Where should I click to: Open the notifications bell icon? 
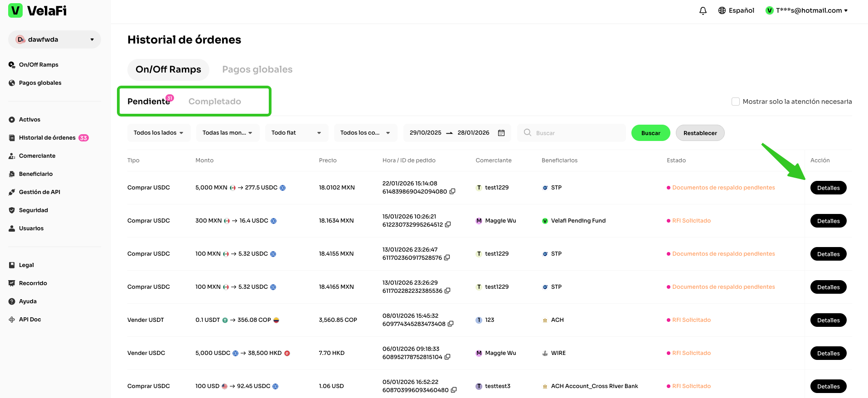click(703, 10)
